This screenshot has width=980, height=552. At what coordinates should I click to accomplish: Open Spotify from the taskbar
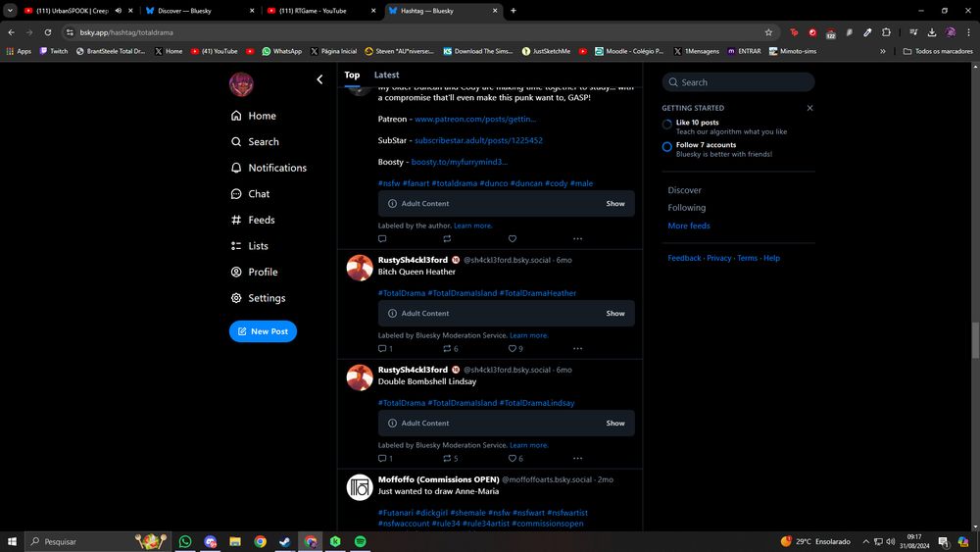(x=360, y=541)
